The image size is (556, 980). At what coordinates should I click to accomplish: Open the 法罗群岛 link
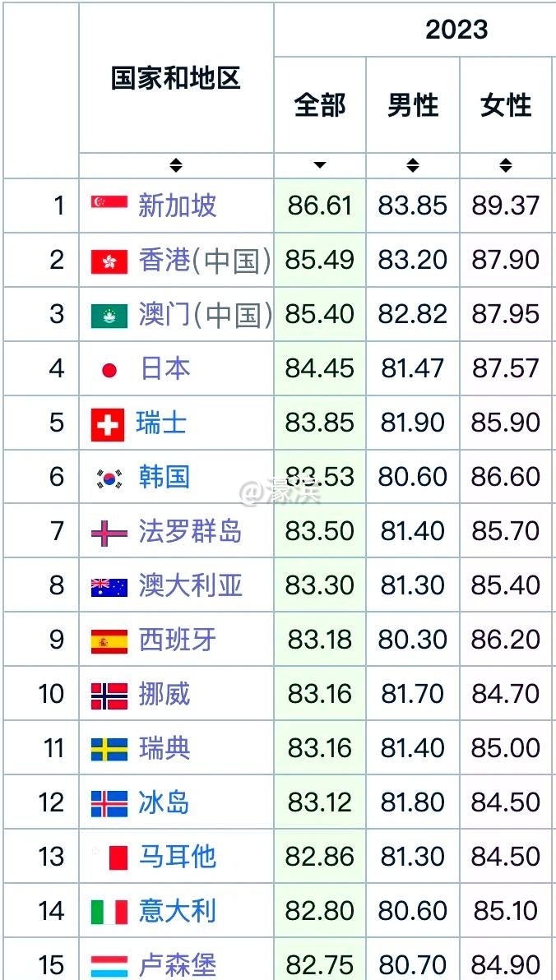click(x=190, y=531)
